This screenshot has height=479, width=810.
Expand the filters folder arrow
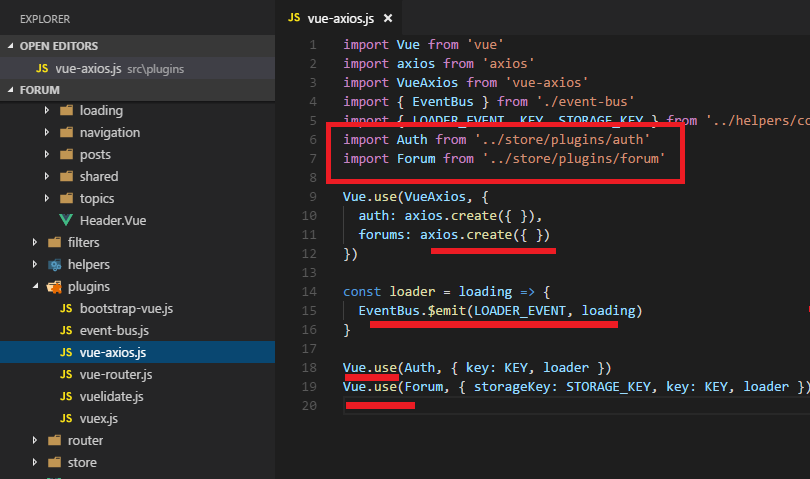[x=35, y=242]
